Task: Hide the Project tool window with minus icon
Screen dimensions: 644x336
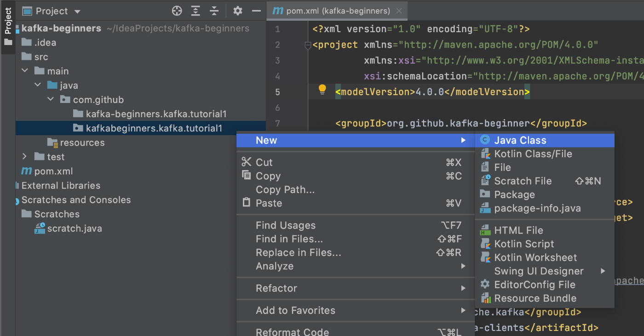Action: click(x=257, y=11)
